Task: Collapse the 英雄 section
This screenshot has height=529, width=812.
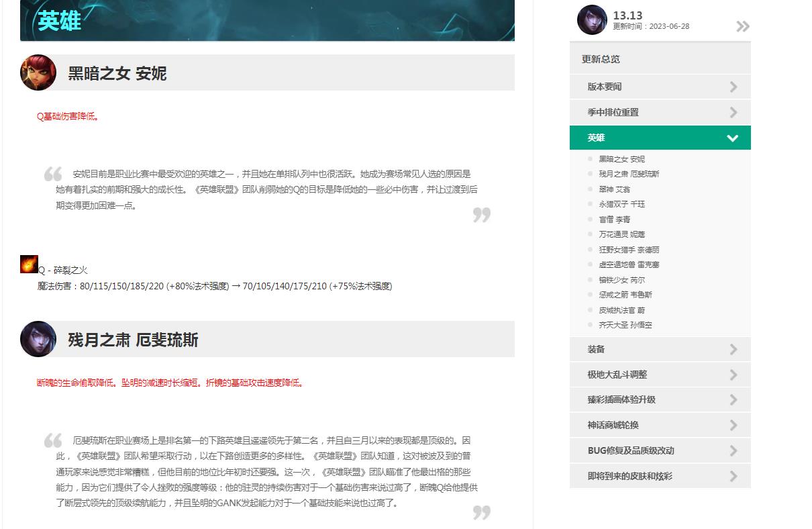Action: [x=660, y=138]
